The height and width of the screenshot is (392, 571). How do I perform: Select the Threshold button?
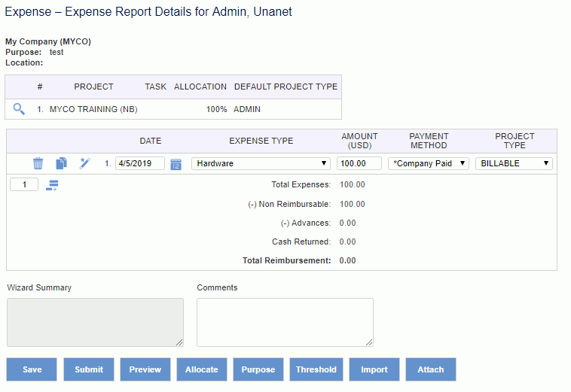point(316,369)
